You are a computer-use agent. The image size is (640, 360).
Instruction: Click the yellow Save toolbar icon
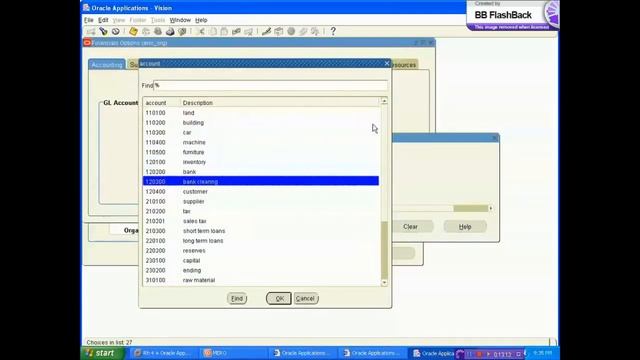pos(133,31)
